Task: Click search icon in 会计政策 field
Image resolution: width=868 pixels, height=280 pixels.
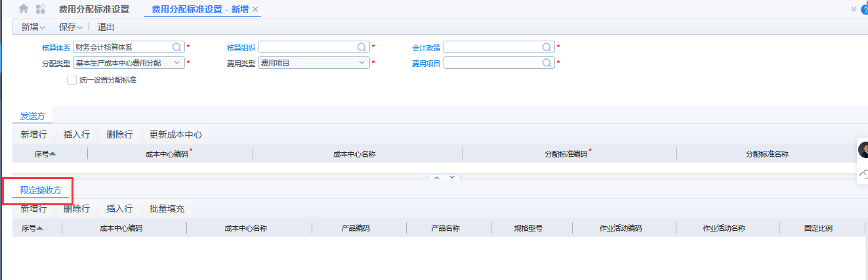Action: pyautogui.click(x=547, y=47)
